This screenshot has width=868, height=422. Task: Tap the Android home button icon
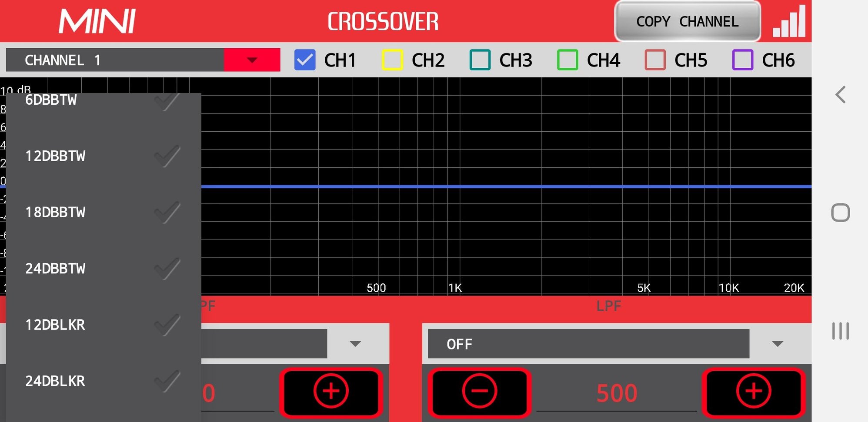pyautogui.click(x=840, y=213)
